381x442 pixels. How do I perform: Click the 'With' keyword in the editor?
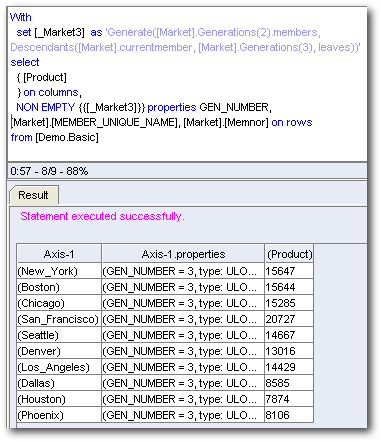21,17
